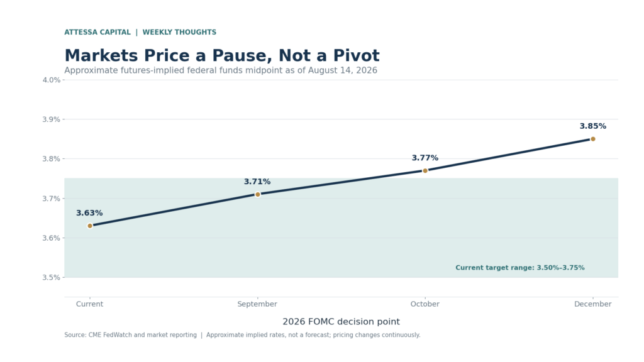This screenshot has width=644, height=362.
Task: Click the December x-axis label
Action: pyautogui.click(x=592, y=304)
